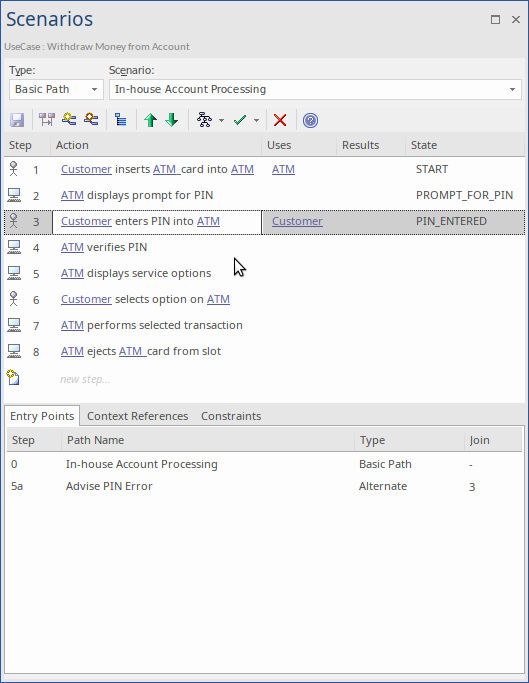
Task: Click the Results column header
Action: [371, 145]
